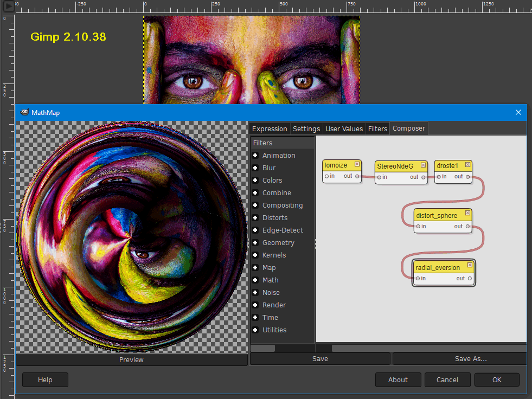
Task: Expand the Render filter category
Action: point(255,305)
